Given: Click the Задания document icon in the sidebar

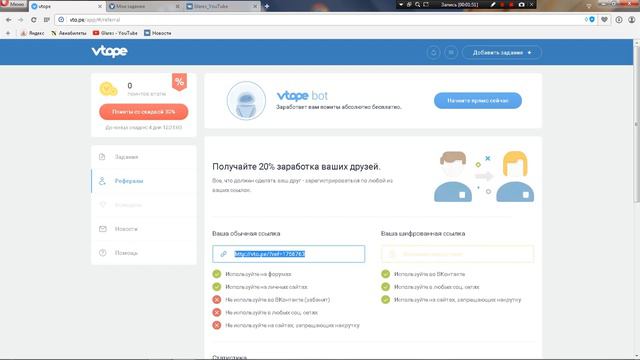Looking at the screenshot, I should (102, 157).
